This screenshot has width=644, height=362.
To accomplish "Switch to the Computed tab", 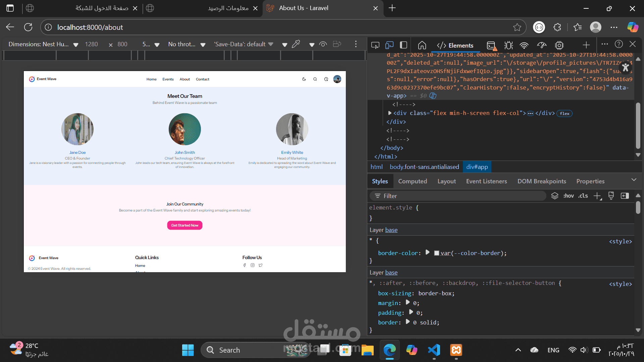I will coord(413,181).
